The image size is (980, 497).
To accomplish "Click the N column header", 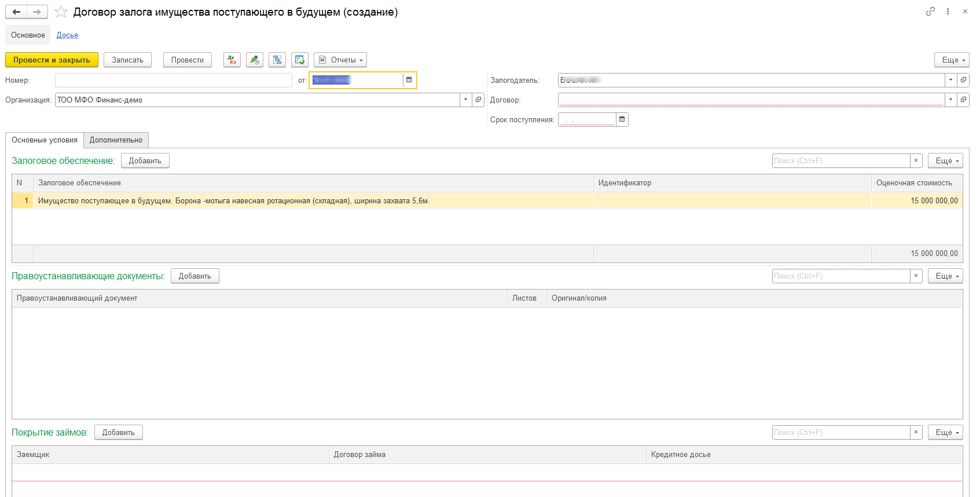I will (23, 182).
